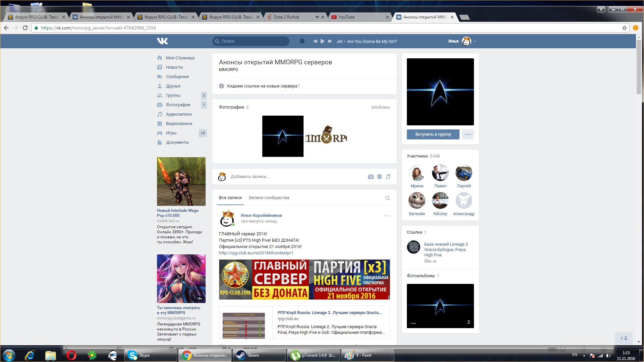
Task: Open Windows Start menu
Action: [9, 355]
